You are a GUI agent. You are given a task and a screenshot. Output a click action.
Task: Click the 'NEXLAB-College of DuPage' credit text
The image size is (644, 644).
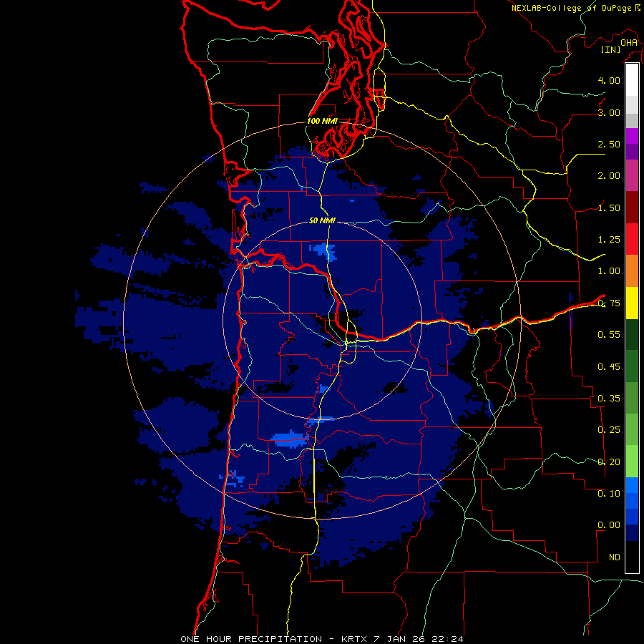coord(571,8)
